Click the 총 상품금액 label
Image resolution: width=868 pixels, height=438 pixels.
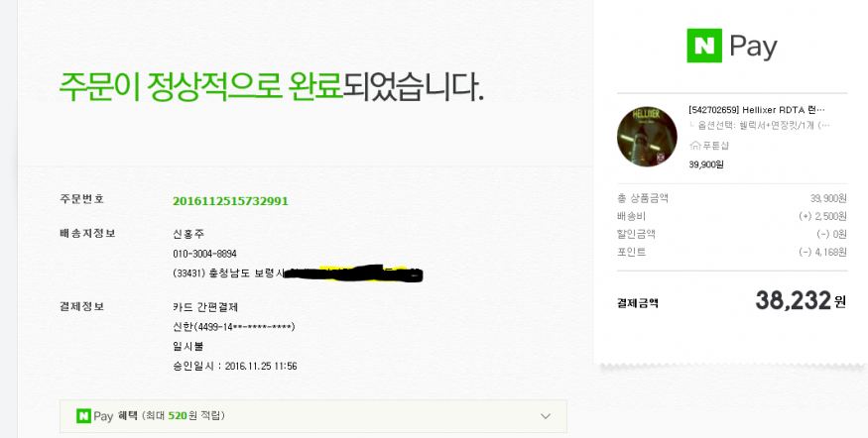click(642, 198)
